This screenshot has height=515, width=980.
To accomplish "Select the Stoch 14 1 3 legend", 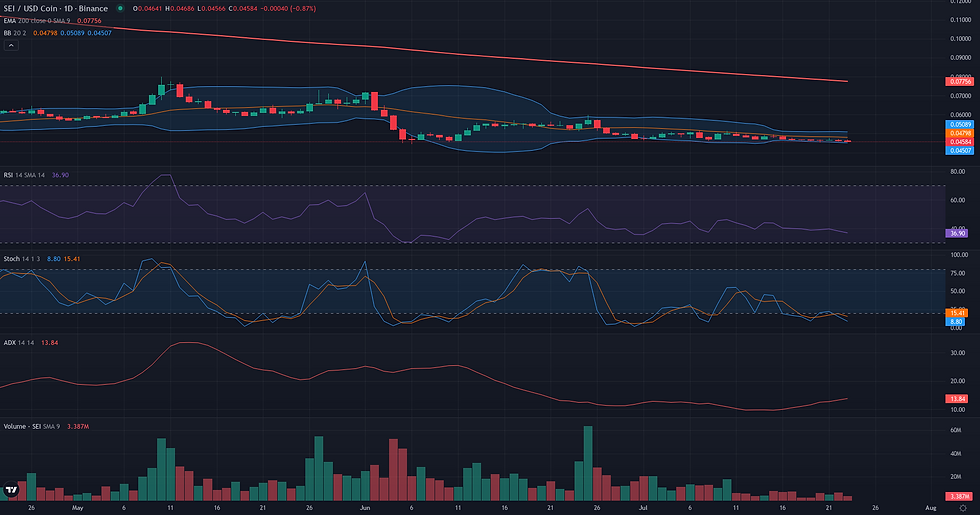I will point(22,259).
